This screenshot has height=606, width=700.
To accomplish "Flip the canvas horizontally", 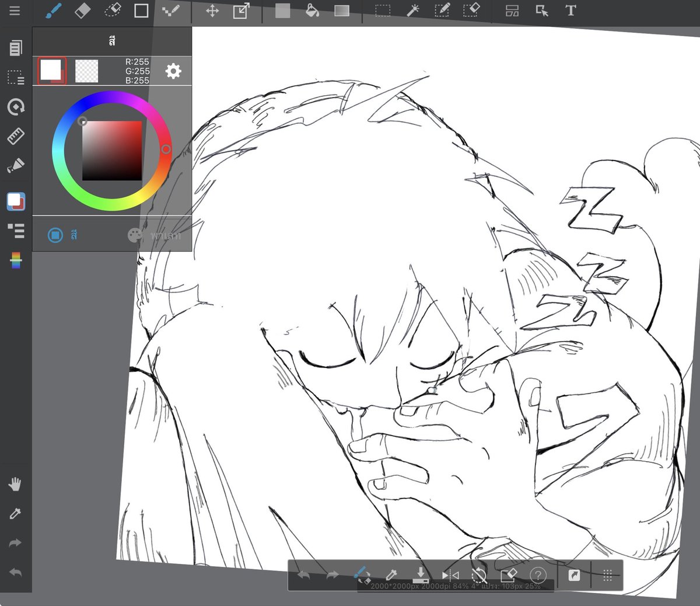I will click(450, 575).
